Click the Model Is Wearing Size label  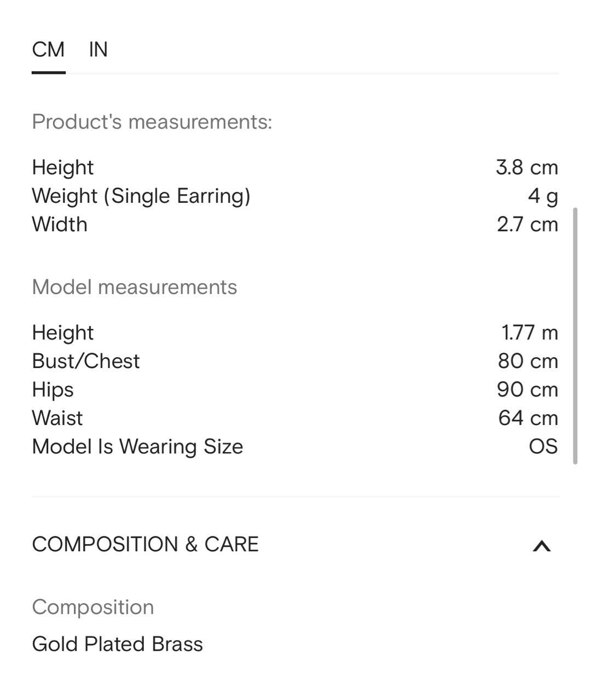137,446
